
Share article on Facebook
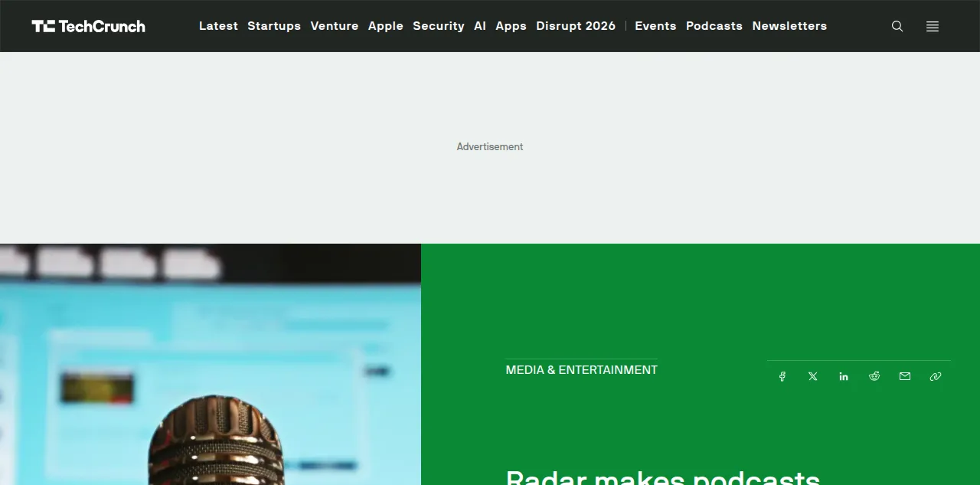click(x=782, y=376)
